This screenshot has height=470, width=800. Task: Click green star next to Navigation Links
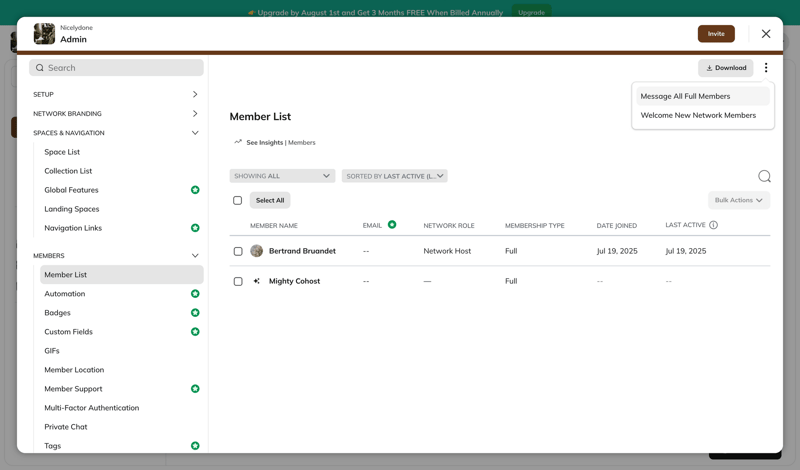[195, 228]
